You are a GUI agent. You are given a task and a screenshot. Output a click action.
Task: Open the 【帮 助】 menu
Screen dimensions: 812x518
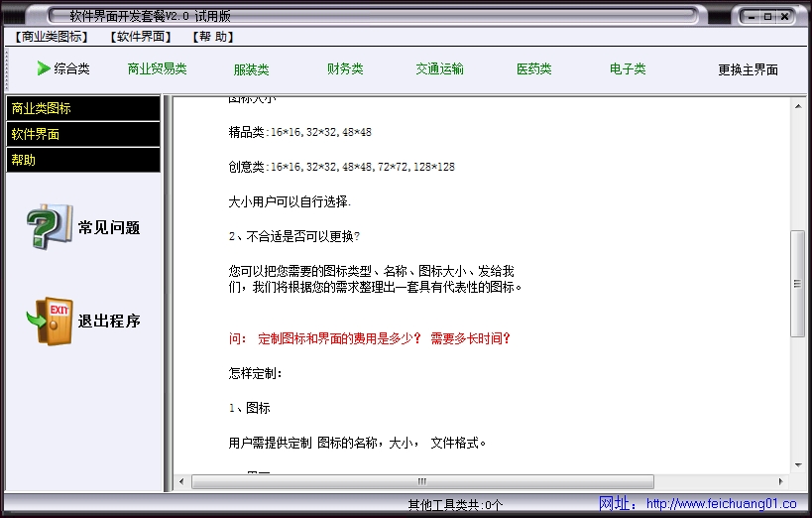[213, 37]
